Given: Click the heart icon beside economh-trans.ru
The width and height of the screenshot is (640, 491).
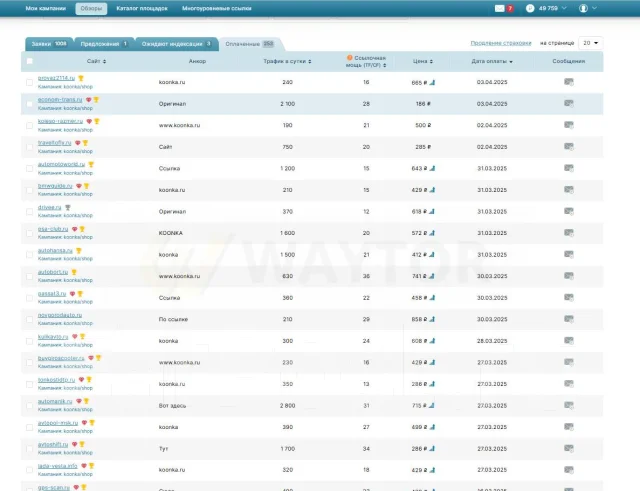Looking at the screenshot, I should [x=89, y=100].
